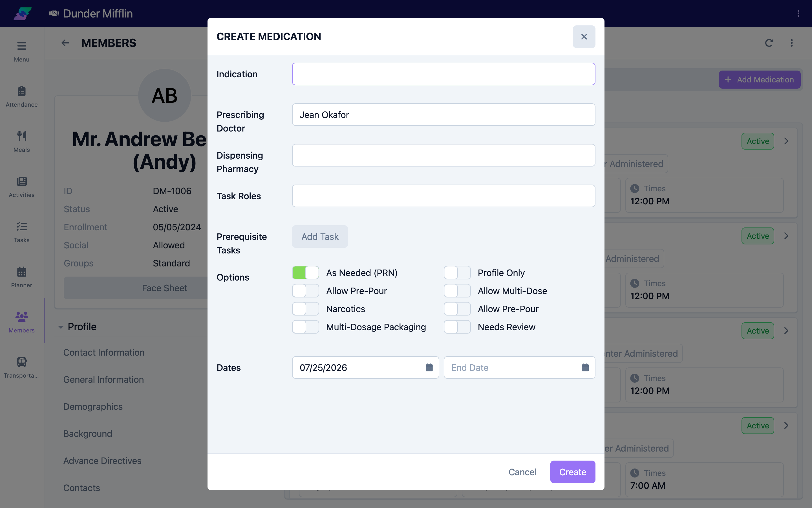
Task: Expand the third Active medication chevron
Action: (x=786, y=330)
